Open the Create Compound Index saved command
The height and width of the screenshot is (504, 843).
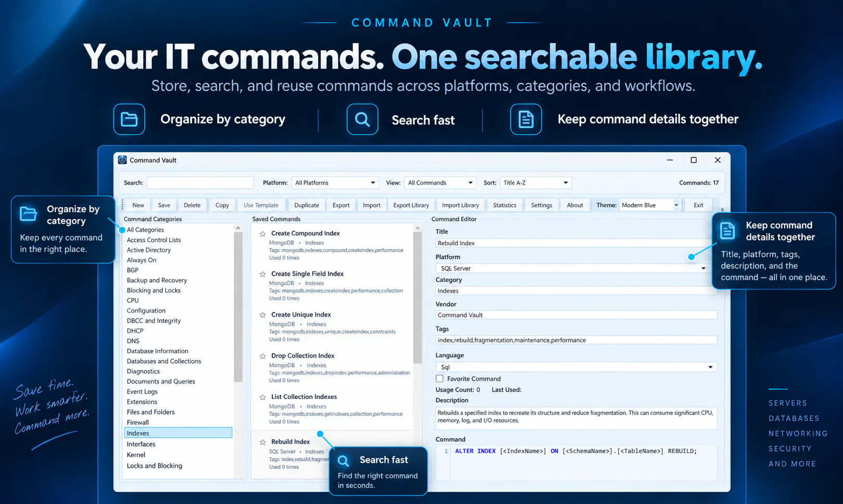pos(333,245)
